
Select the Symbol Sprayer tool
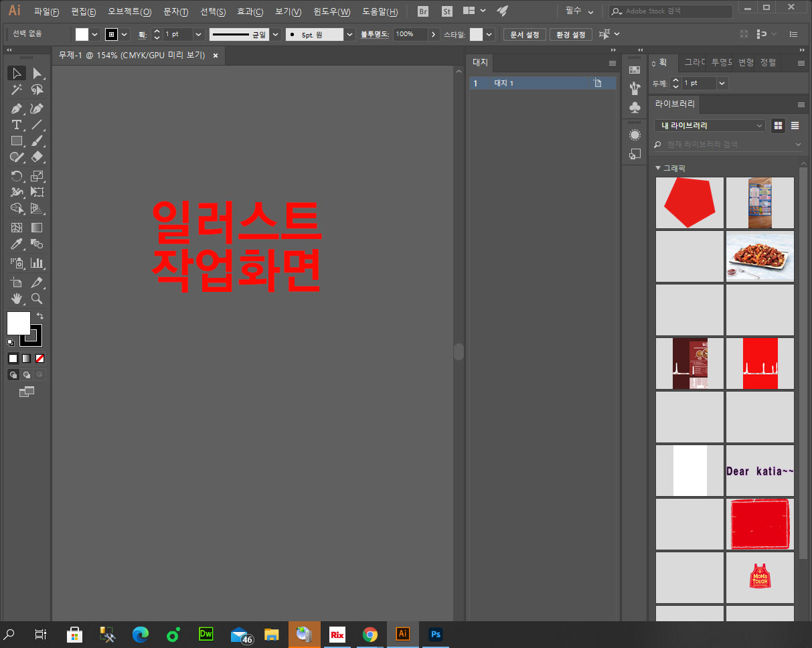tap(17, 263)
